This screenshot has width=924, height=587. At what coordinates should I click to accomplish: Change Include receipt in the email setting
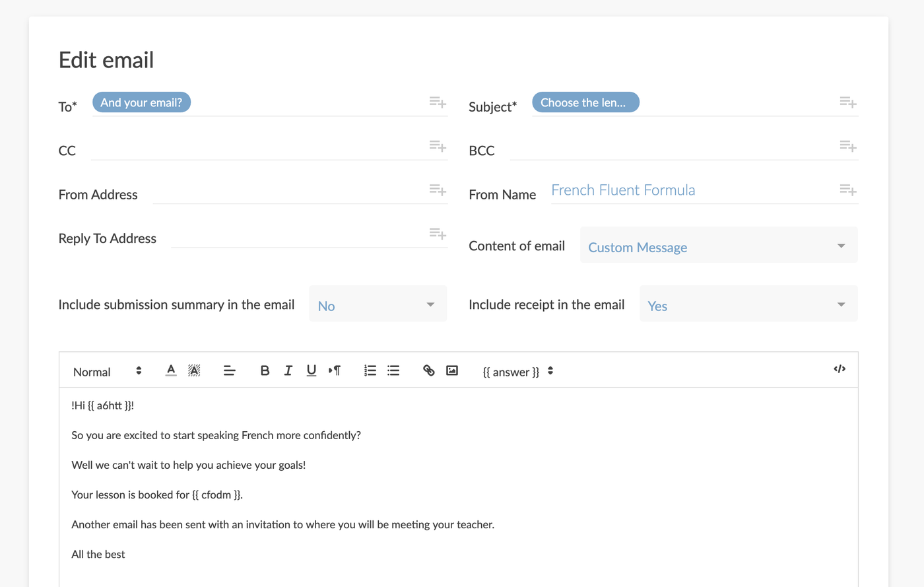tap(748, 303)
